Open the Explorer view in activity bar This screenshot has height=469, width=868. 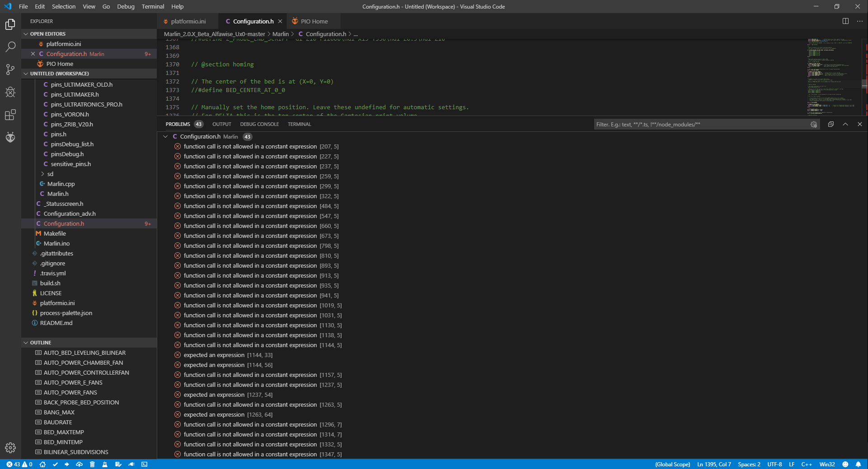pos(10,24)
